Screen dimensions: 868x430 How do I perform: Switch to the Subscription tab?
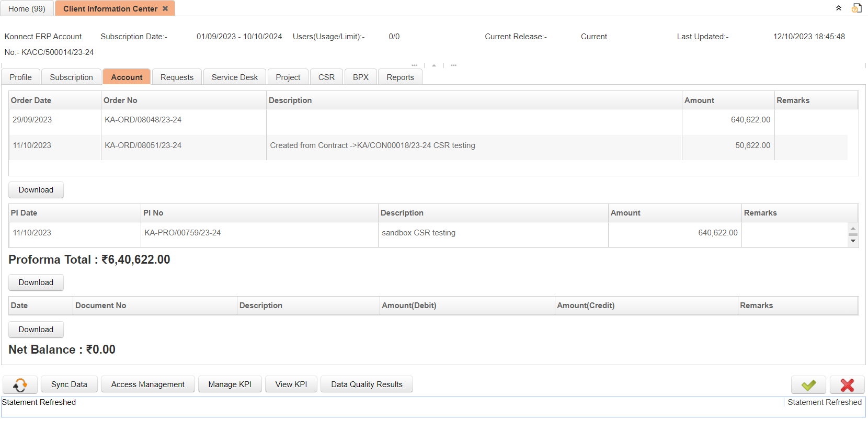point(71,77)
